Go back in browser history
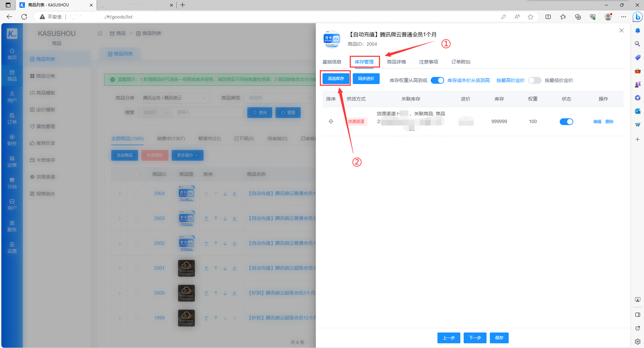The image size is (644, 348). click(x=9, y=17)
